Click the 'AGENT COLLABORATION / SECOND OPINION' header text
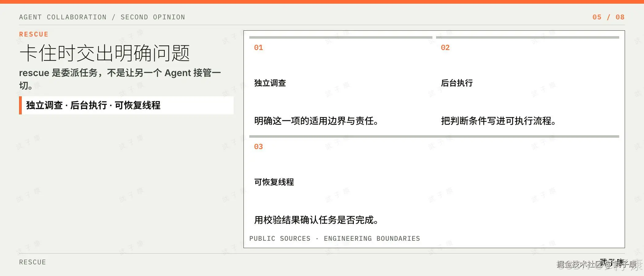The width and height of the screenshot is (644, 276). (x=102, y=17)
